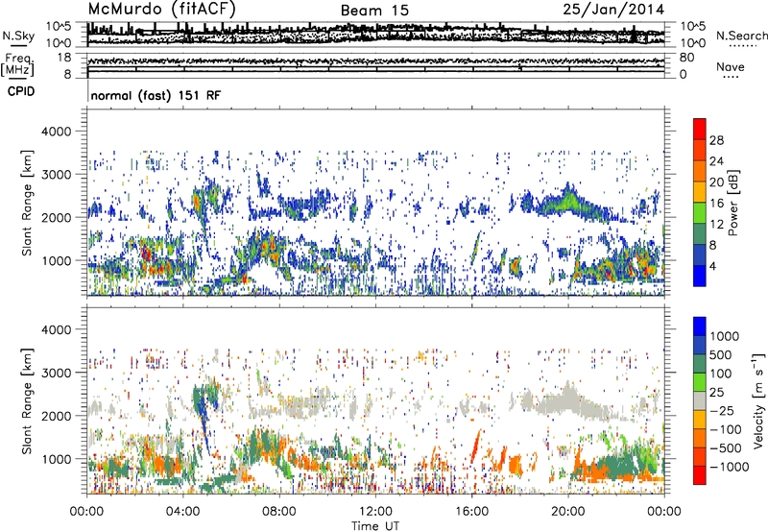Screen dimensions: 768x532
Task: Click the '12' power colorbar tick value
Action: point(716,225)
